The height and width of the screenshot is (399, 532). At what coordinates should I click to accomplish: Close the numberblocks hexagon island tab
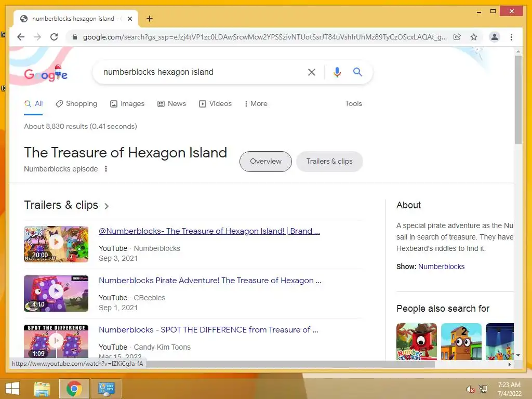point(129,19)
